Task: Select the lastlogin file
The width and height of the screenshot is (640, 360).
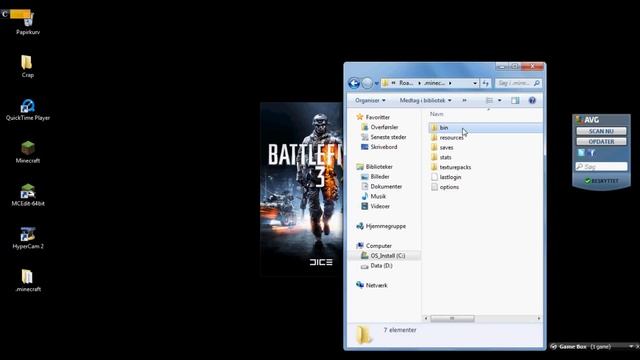Action: click(446, 177)
